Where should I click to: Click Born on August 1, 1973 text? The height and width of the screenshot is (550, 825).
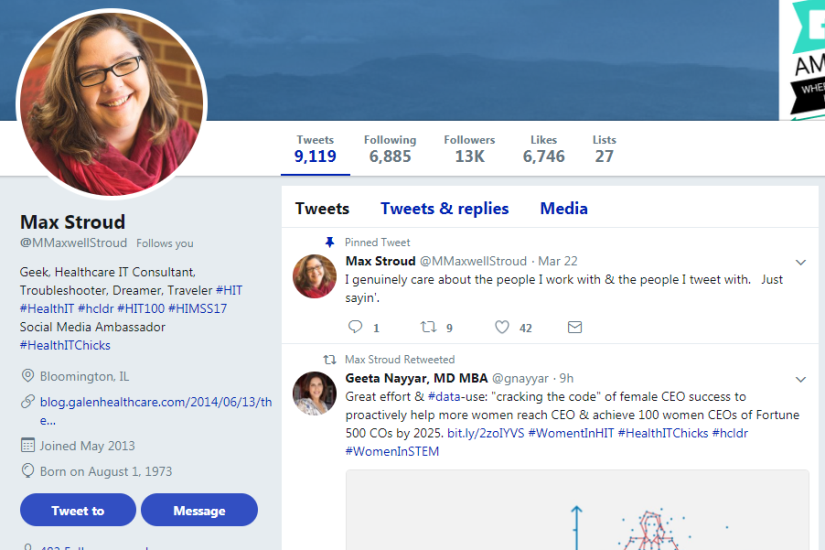point(106,471)
